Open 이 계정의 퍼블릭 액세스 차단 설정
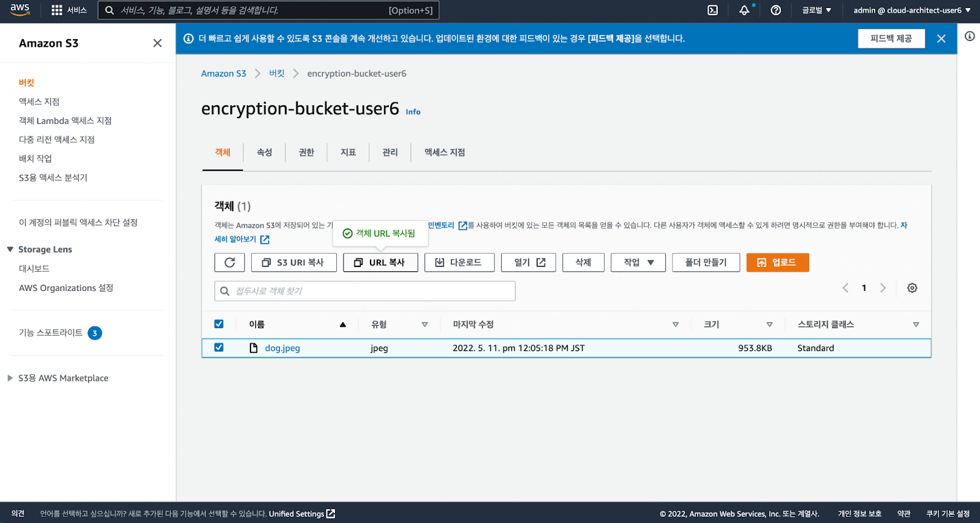Viewport: 980px width, 523px height. pos(78,222)
